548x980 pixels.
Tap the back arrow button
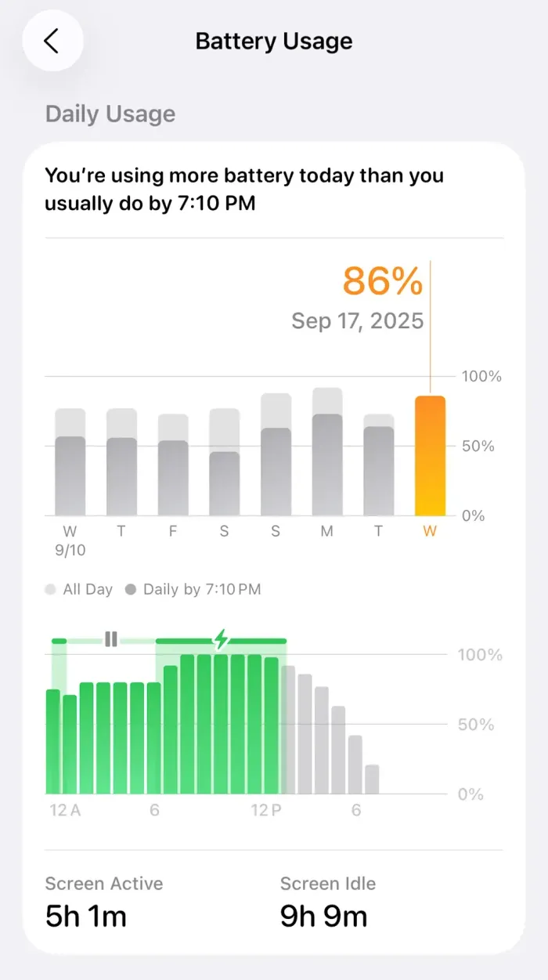click(52, 42)
